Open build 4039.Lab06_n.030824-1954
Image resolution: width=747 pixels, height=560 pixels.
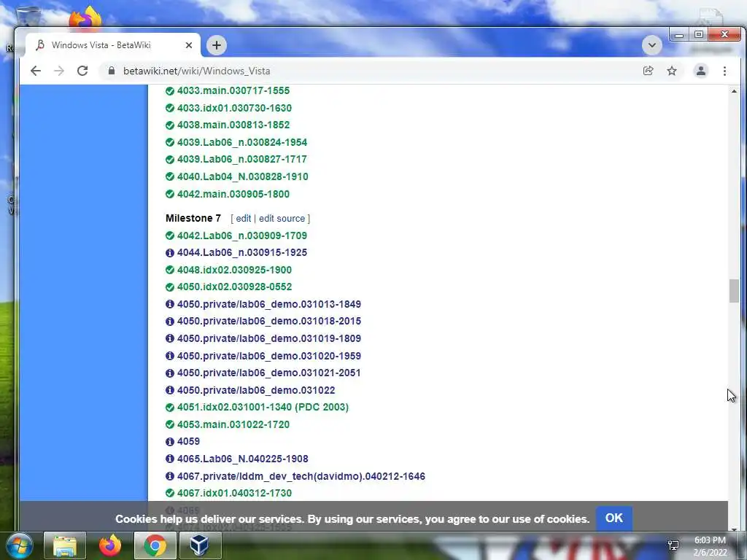point(242,142)
